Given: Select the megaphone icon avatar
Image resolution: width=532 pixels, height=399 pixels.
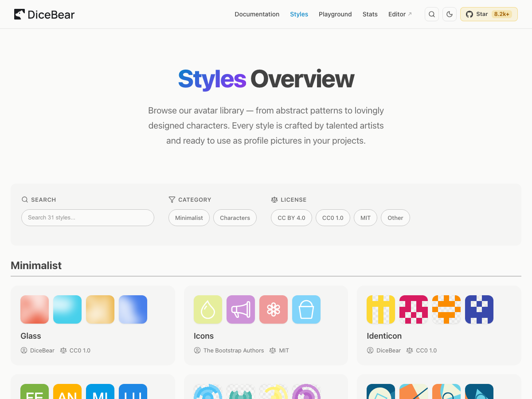Looking at the screenshot, I should (241, 309).
